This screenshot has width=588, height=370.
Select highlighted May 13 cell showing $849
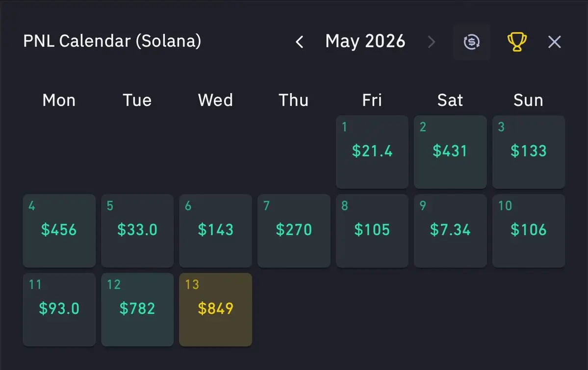(215, 310)
